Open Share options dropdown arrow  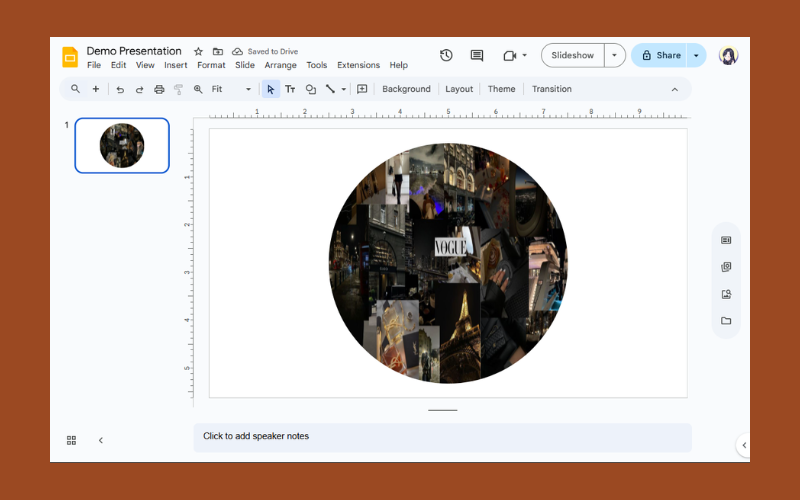696,55
